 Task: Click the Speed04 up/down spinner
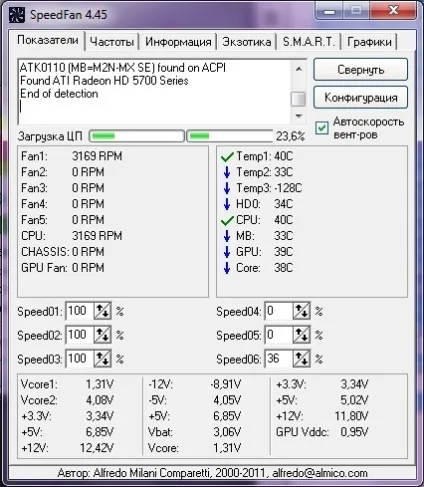(301, 311)
